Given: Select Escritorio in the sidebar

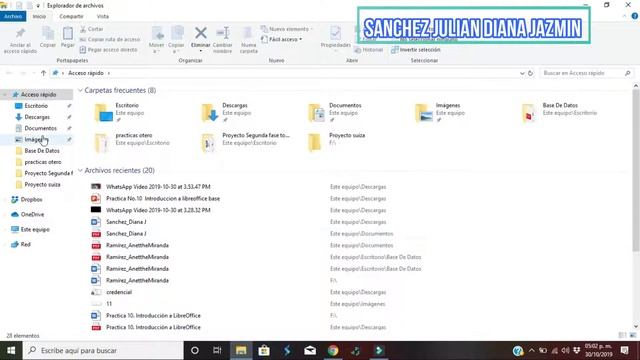Looking at the screenshot, I should tap(36, 106).
